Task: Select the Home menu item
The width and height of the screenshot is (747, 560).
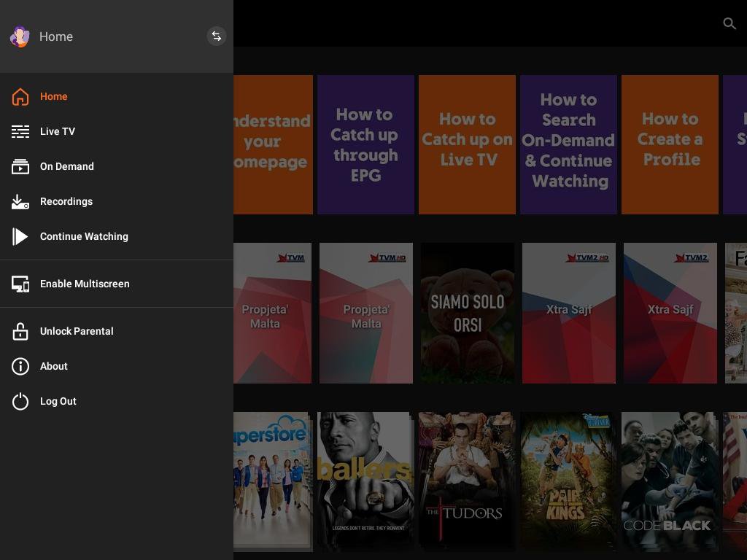Action: [x=117, y=97]
